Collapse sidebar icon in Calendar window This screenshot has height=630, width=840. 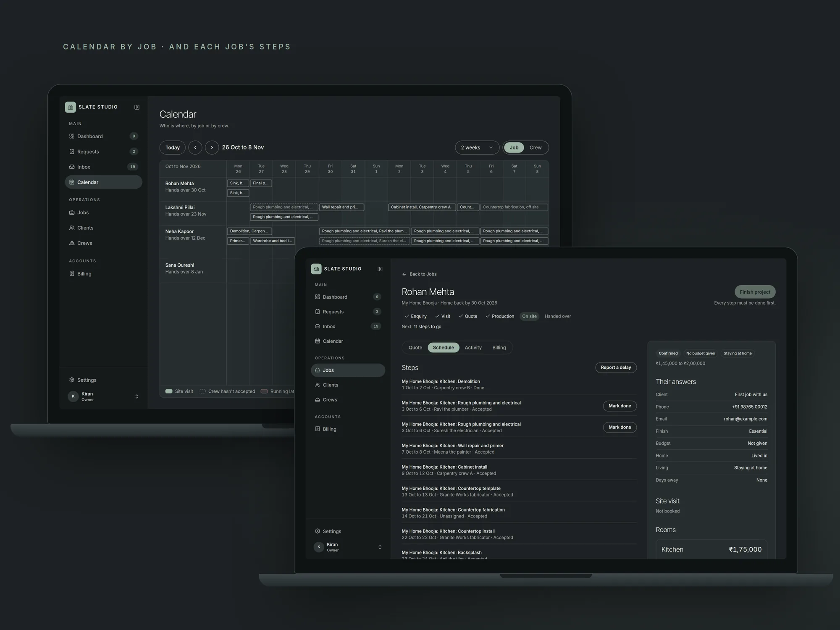click(137, 107)
